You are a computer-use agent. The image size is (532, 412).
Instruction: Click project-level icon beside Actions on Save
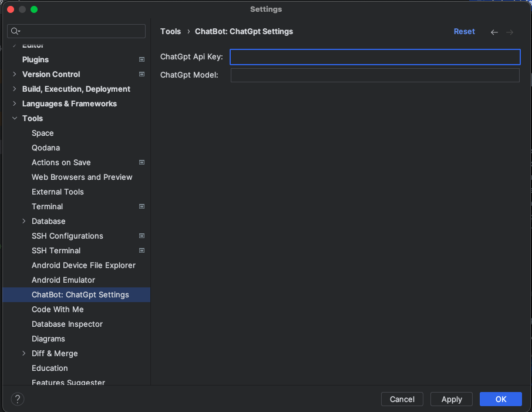(142, 162)
